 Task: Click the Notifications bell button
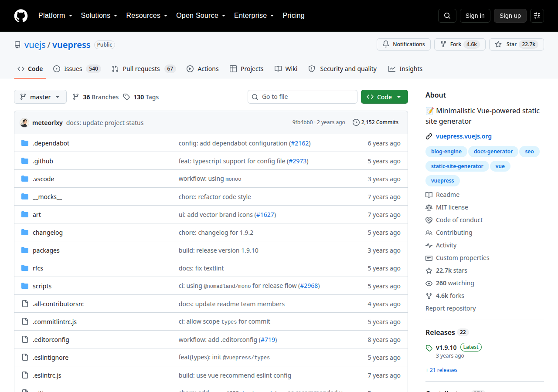coord(404,44)
